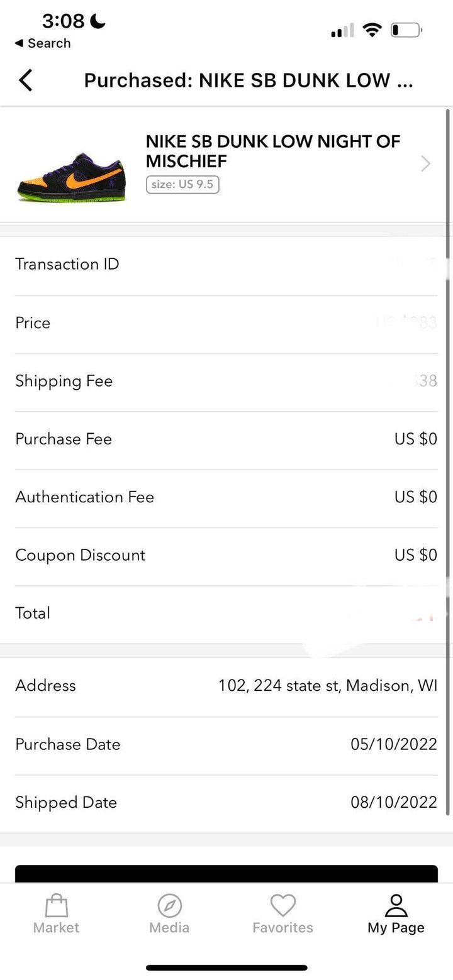Tap the size US 9.5 badge
453x980 pixels.
182,185
